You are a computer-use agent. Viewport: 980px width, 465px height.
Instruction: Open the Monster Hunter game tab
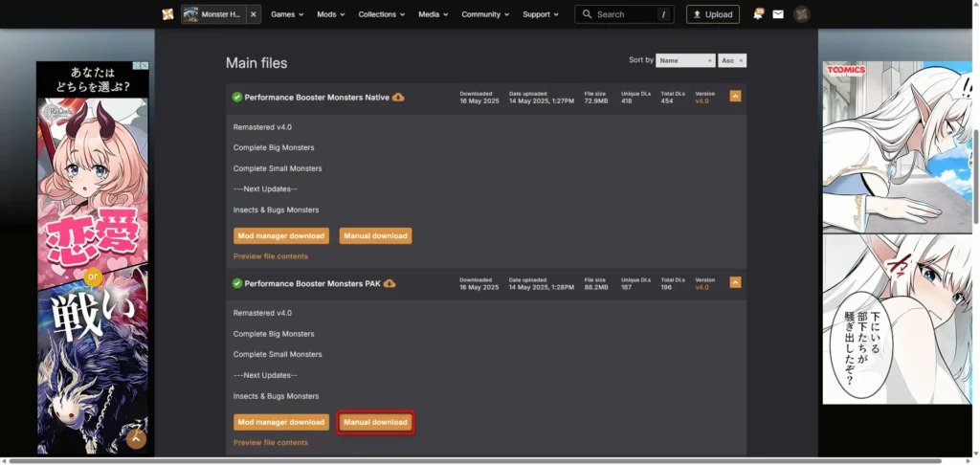(x=213, y=14)
